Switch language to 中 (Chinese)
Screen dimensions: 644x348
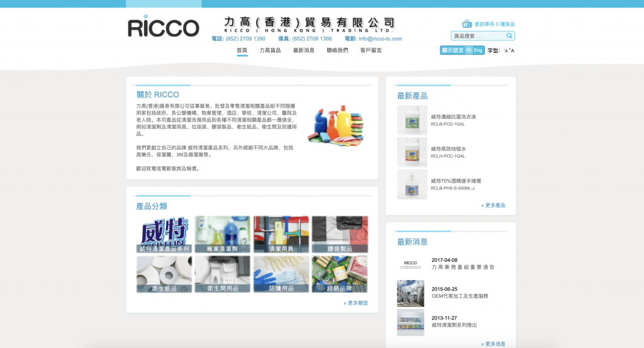[469, 50]
